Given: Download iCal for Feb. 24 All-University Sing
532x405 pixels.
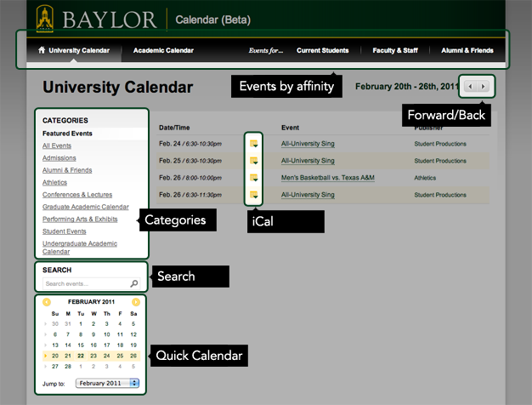Looking at the screenshot, I should coord(254,144).
